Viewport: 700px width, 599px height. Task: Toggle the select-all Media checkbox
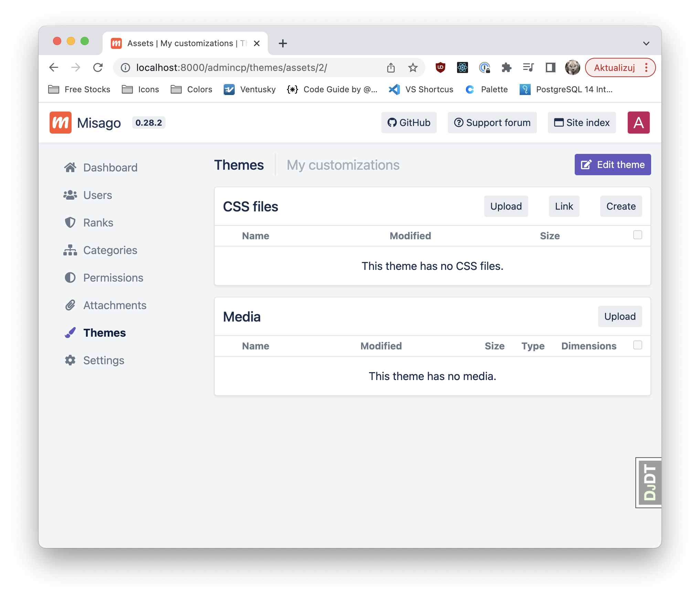[x=637, y=345]
